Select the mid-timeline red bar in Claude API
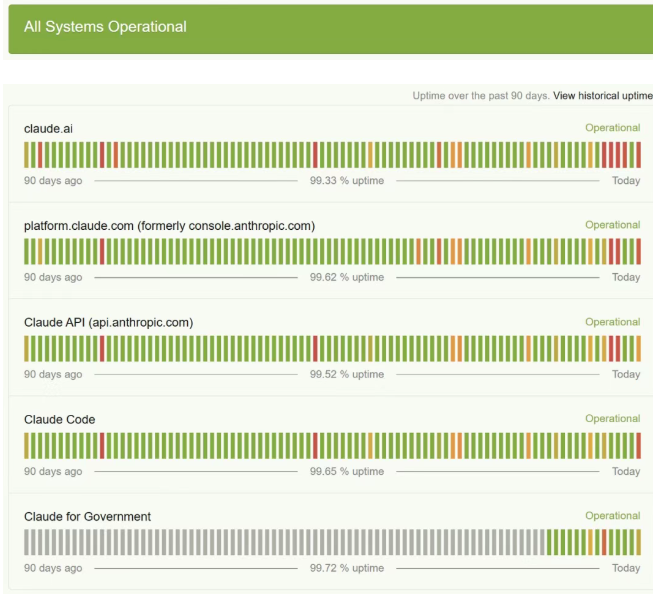Viewport: 653px width, 594px height. [315, 349]
